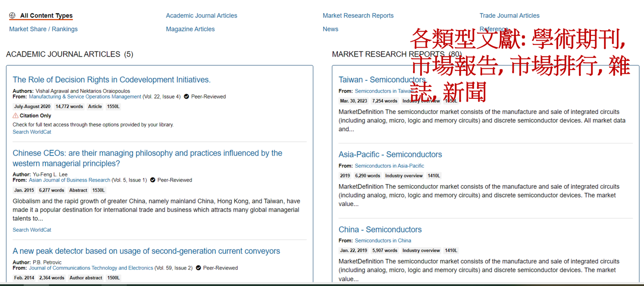The height and width of the screenshot is (286, 644).
Task: Filter by Market Share / Rankings
Action: (x=43, y=29)
